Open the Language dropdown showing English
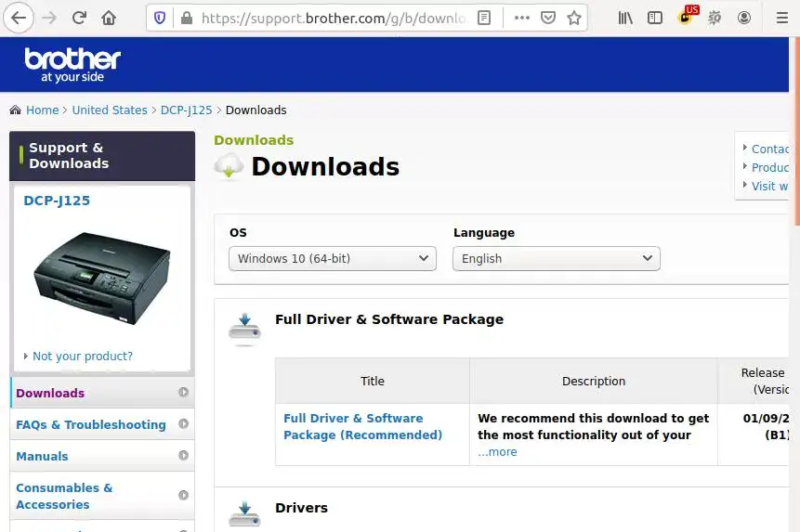Viewport: 800px width, 532px height. click(x=557, y=258)
